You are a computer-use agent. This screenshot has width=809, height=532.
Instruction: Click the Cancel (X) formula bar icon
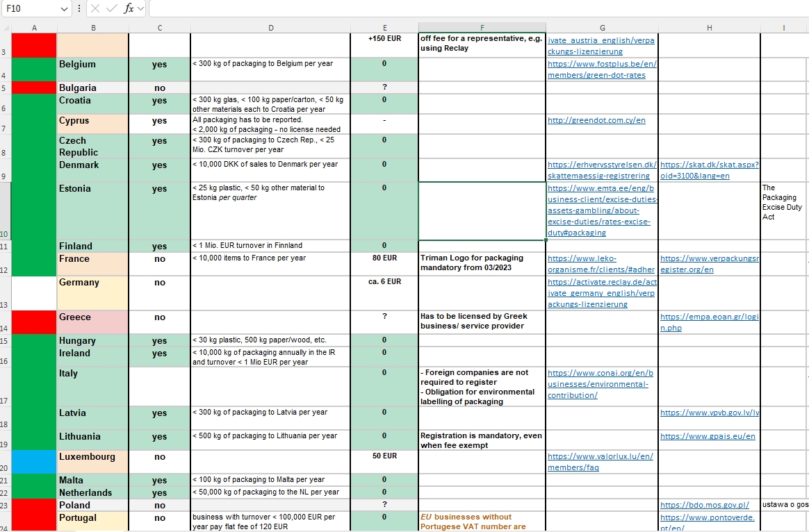point(95,8)
